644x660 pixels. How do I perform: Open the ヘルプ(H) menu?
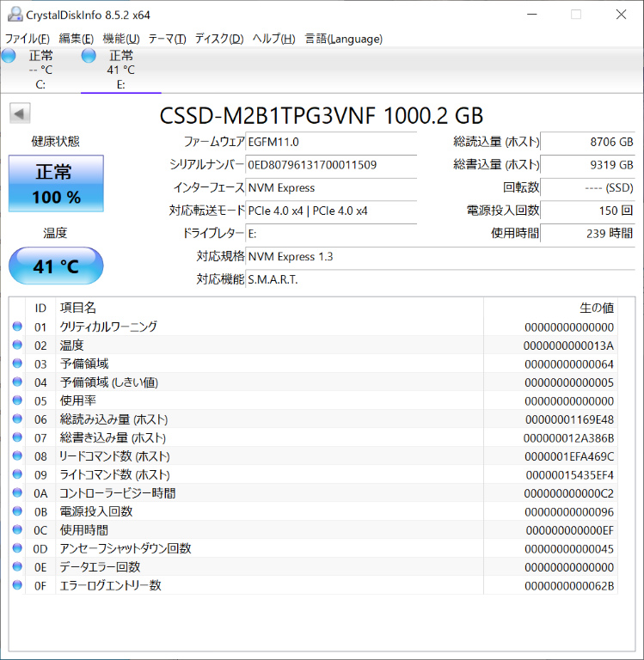click(x=273, y=39)
